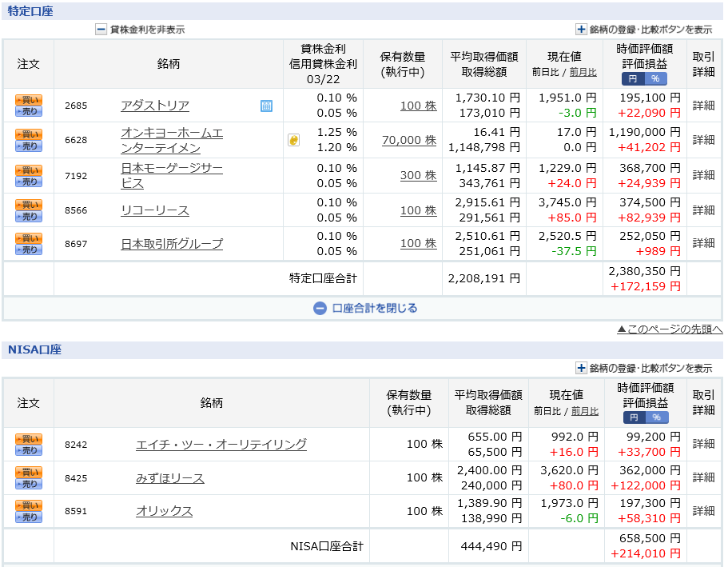Click 前月比 link in 特定口座 header
Viewport: 728px width, 567px height.
(583, 72)
